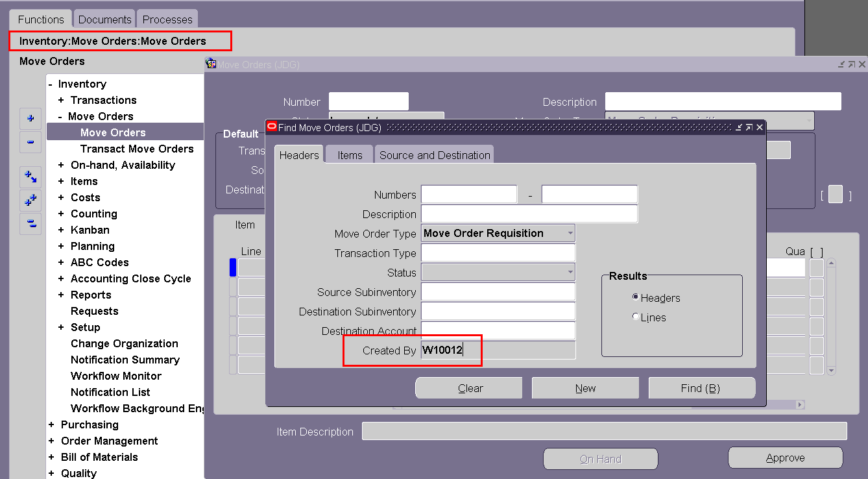This screenshot has width=868, height=479.
Task: Click the form icon on the Move Orders title bar
Action: (211, 63)
